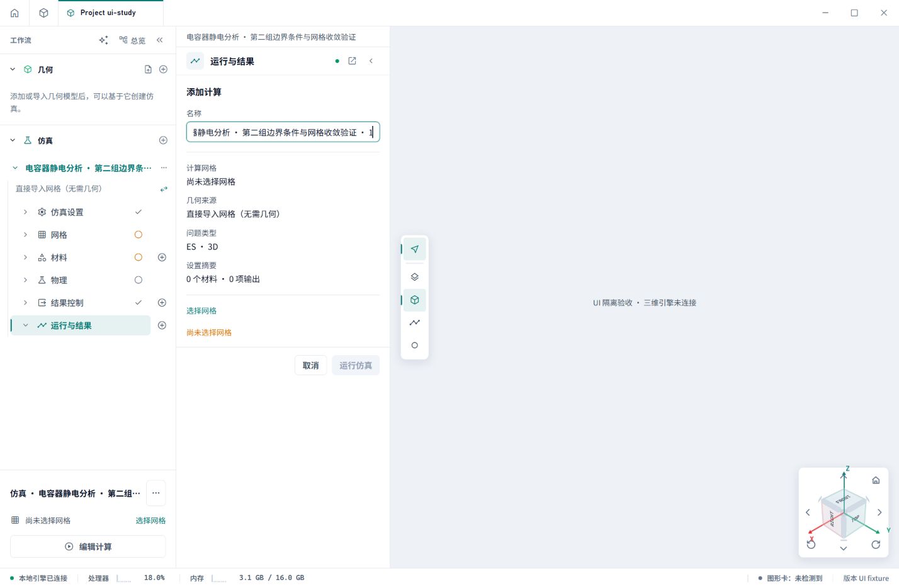Collapse the workflow sidebar with the double chevron
This screenshot has height=588, width=899.
pos(160,40)
